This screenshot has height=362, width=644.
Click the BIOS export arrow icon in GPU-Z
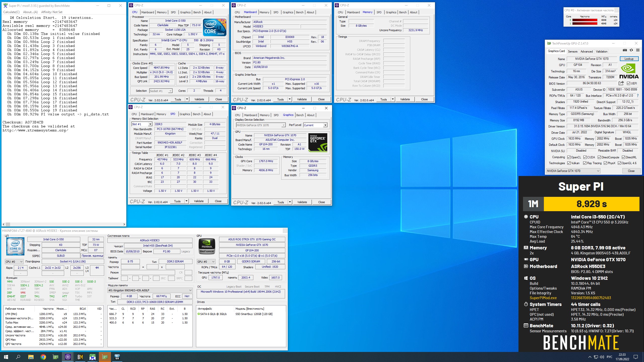click(x=621, y=83)
